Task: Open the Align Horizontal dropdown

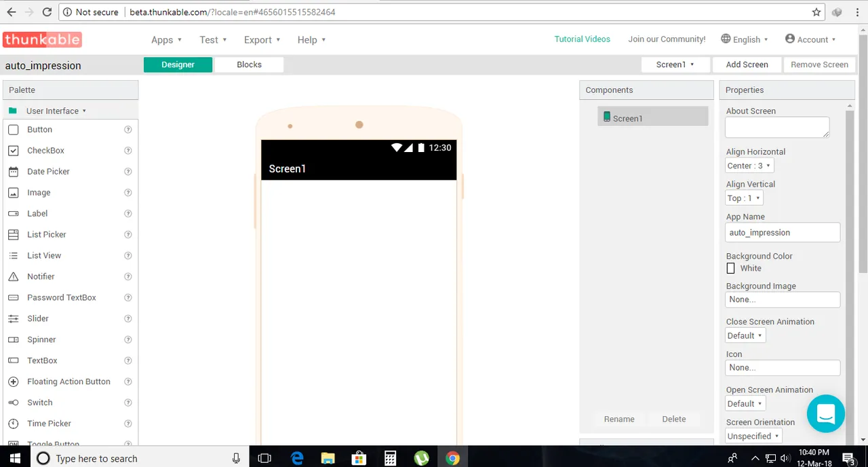Action: click(749, 166)
